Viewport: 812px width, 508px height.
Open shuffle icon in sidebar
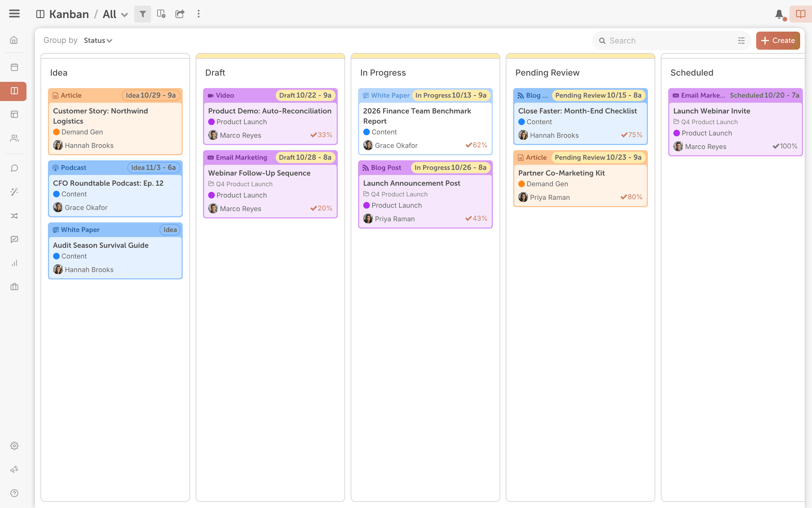click(14, 216)
